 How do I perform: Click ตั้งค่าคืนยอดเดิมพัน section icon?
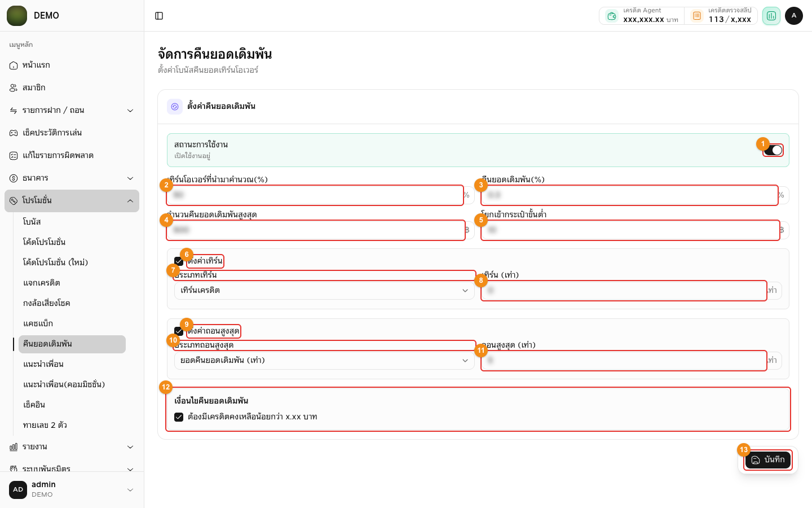click(x=175, y=107)
